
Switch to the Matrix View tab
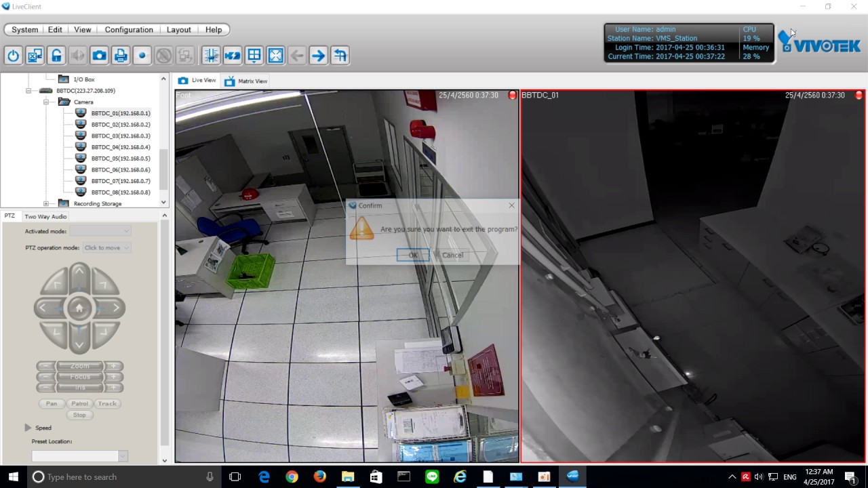point(245,81)
